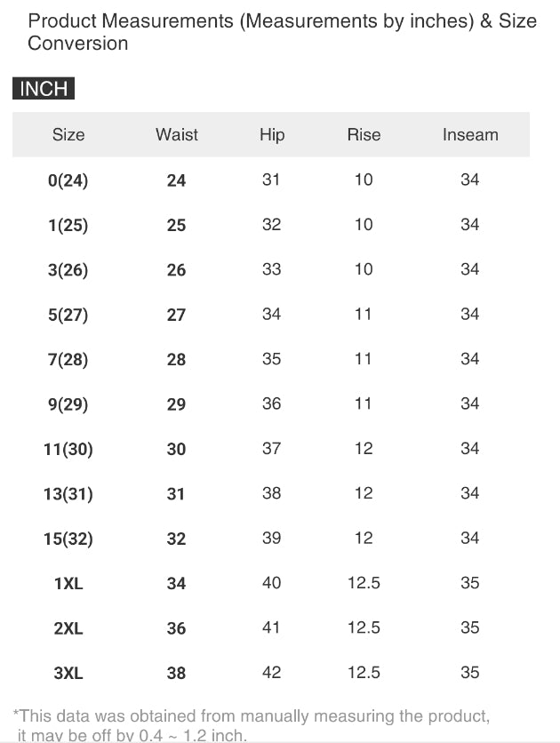Select the 3XL size row label
The height and width of the screenshot is (743, 560).
[68, 674]
